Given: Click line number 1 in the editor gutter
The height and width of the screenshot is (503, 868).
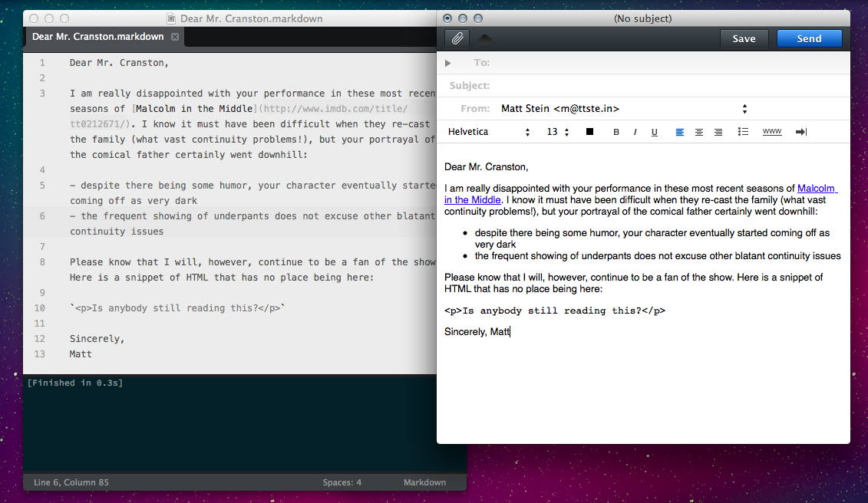Looking at the screenshot, I should [x=42, y=63].
